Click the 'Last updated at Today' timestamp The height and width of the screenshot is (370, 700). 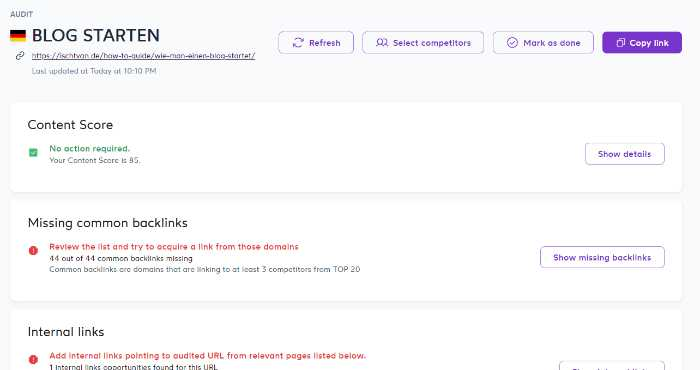94,71
